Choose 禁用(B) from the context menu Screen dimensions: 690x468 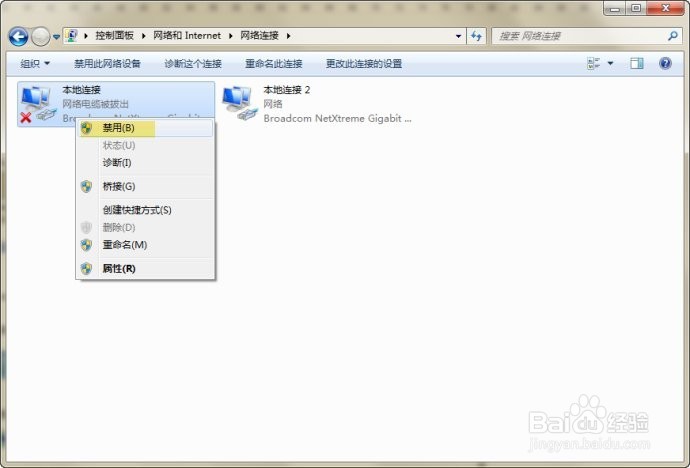point(146,128)
